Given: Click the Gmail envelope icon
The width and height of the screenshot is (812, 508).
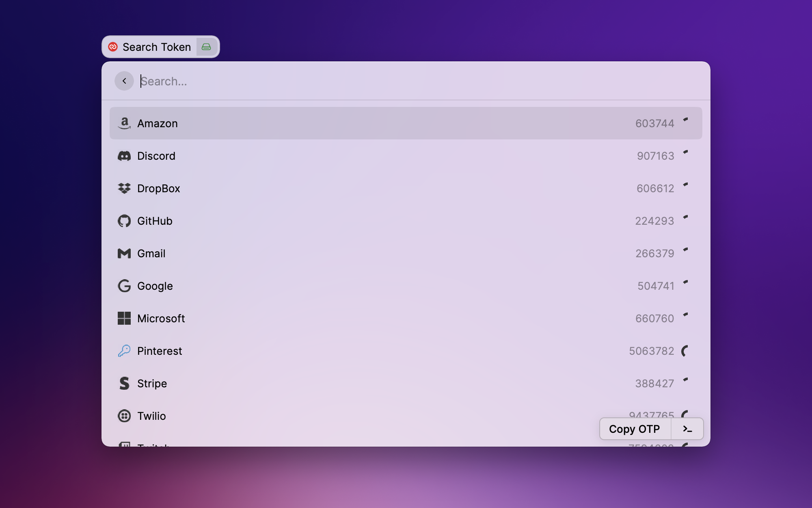Looking at the screenshot, I should click(124, 253).
